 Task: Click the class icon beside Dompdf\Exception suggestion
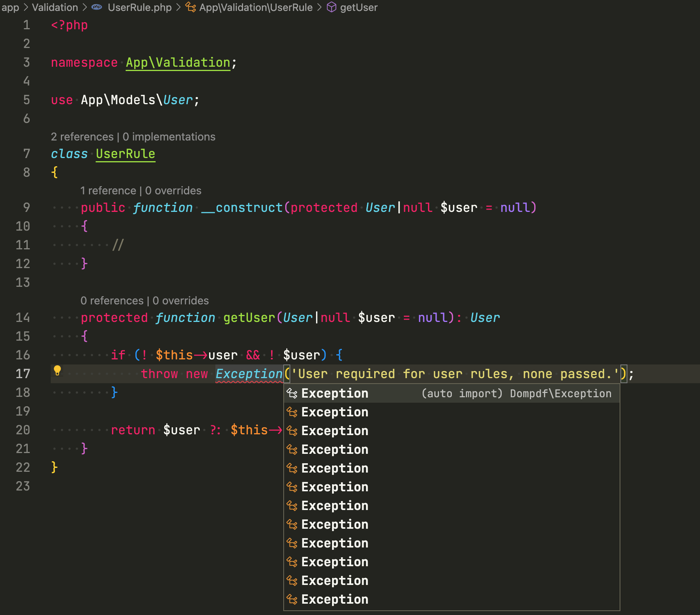click(x=291, y=393)
